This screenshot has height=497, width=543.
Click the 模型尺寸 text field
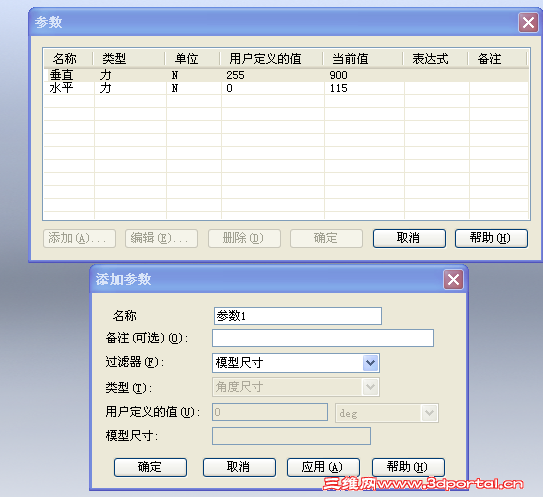tap(291, 436)
